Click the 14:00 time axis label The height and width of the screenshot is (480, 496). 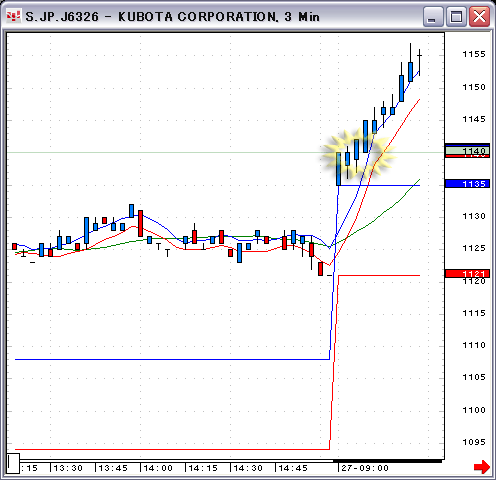point(158,468)
